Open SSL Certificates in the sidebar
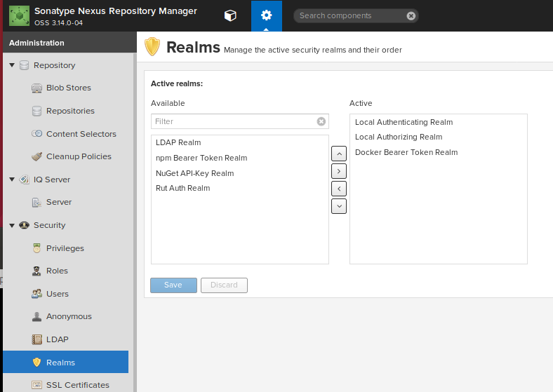Image resolution: width=553 pixels, height=392 pixels. click(x=78, y=385)
